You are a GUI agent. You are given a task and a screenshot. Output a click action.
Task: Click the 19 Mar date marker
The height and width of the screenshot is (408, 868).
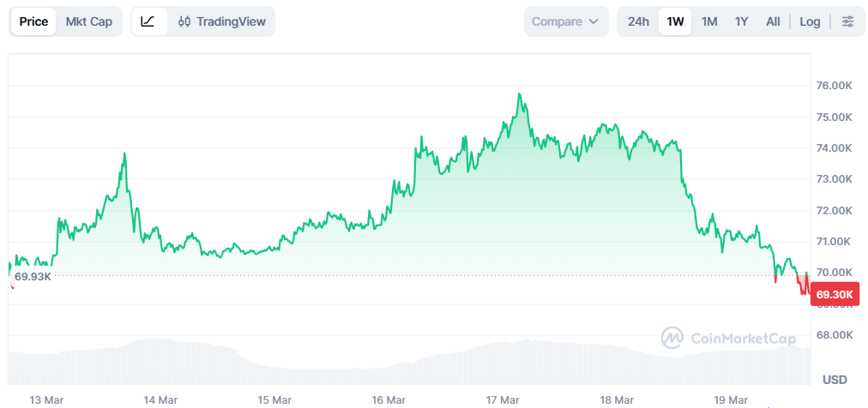(x=731, y=399)
